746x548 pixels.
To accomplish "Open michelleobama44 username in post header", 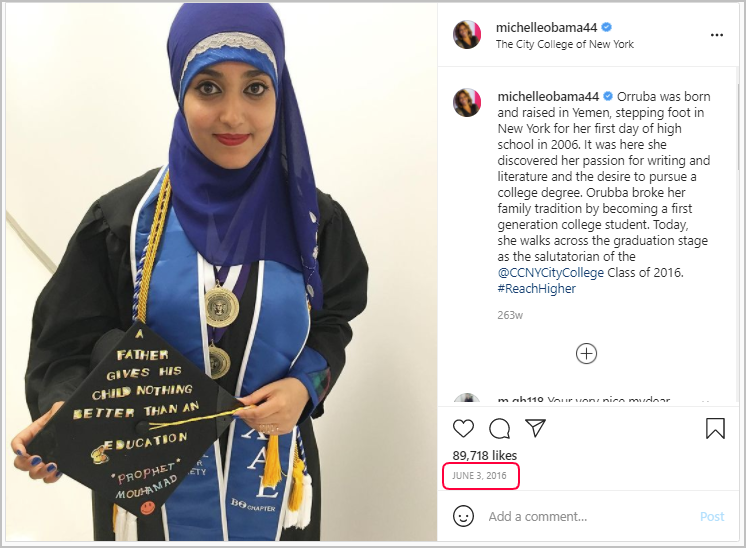I will pos(546,28).
